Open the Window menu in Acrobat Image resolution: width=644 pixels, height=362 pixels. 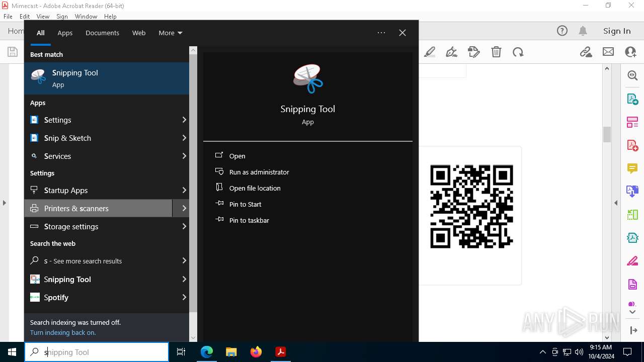tap(86, 17)
